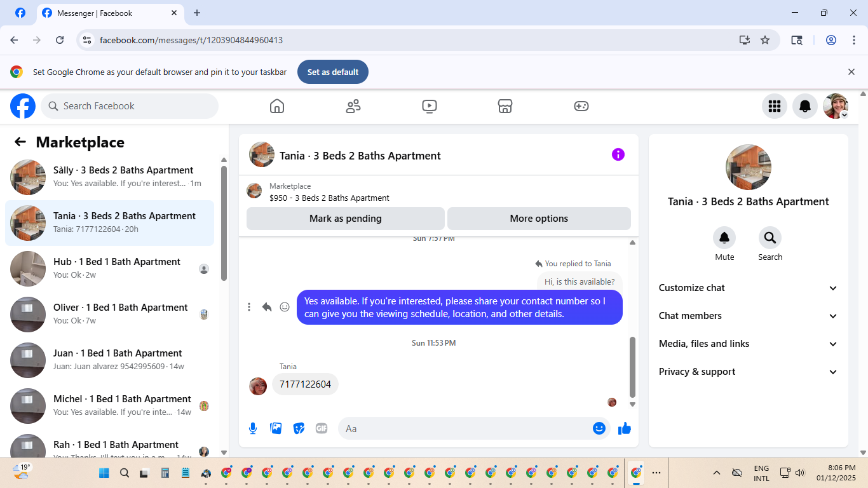Click Set as default button

pos(333,72)
